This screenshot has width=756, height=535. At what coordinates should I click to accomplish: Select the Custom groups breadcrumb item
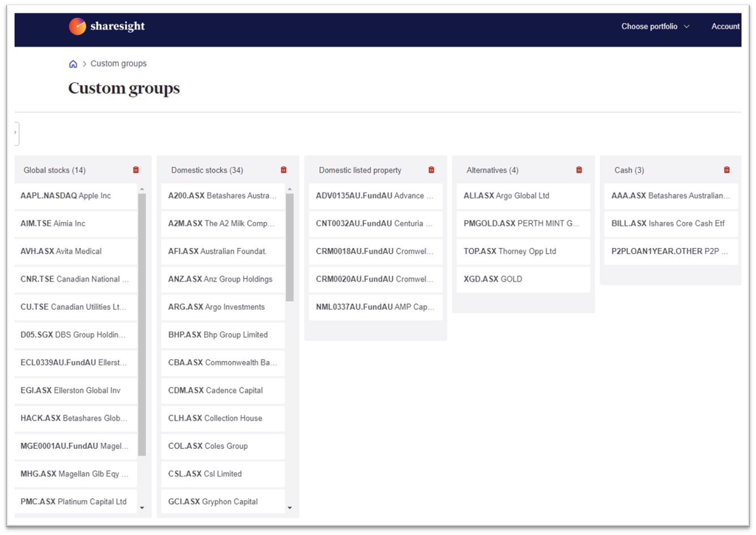pos(118,63)
